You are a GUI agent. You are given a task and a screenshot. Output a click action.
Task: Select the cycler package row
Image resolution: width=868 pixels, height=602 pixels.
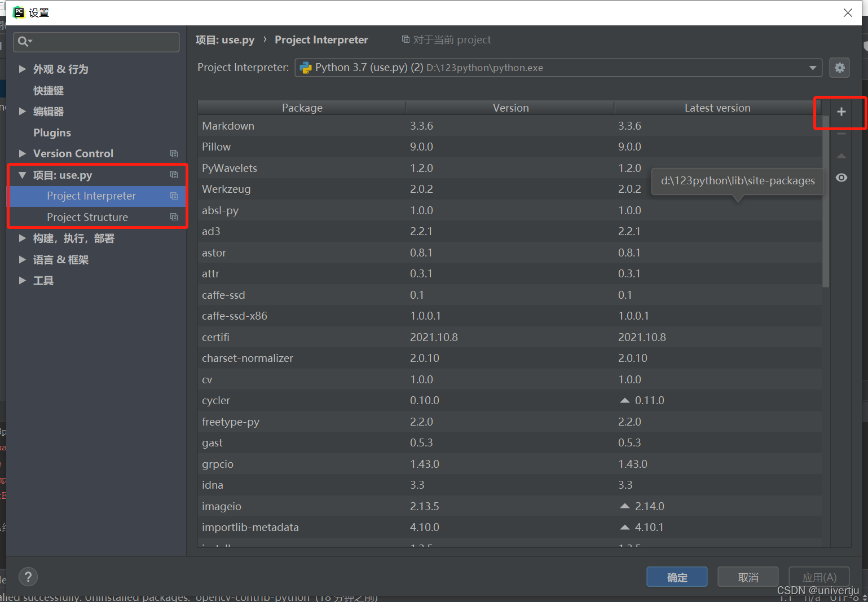(510, 400)
